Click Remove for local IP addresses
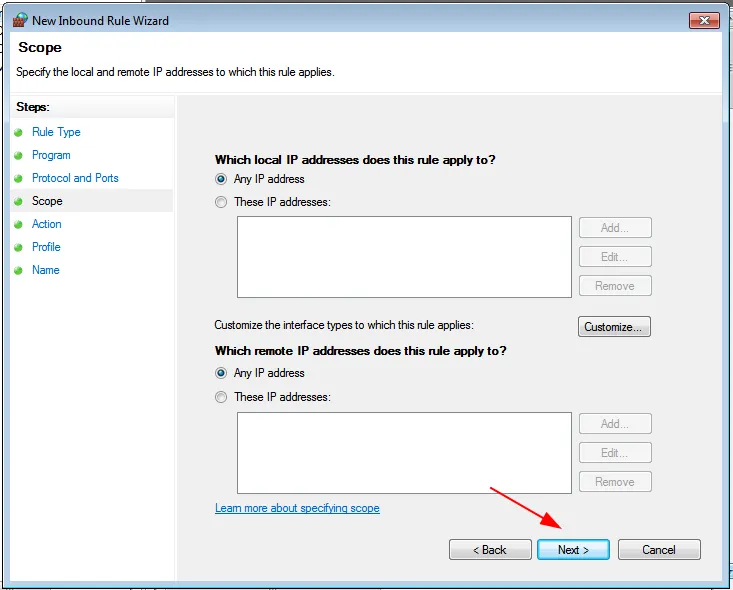Image resolution: width=733 pixels, height=590 pixels. pyautogui.click(x=615, y=286)
